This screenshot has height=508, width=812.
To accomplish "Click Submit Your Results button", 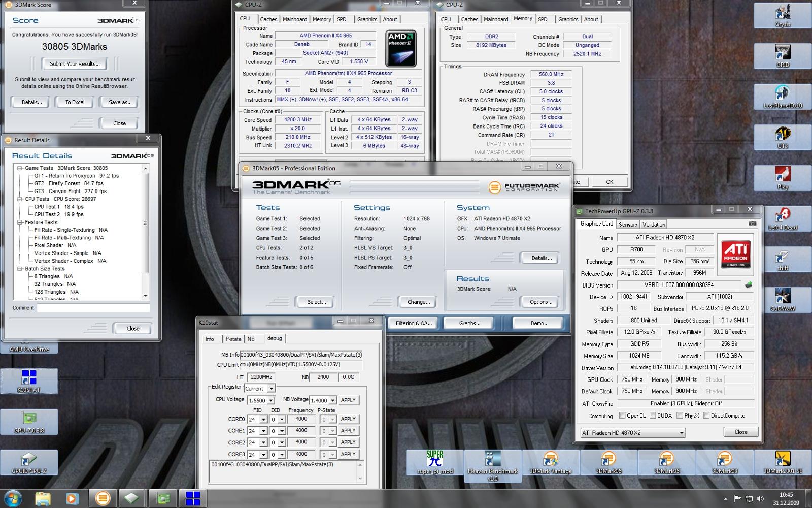I will tap(75, 63).
